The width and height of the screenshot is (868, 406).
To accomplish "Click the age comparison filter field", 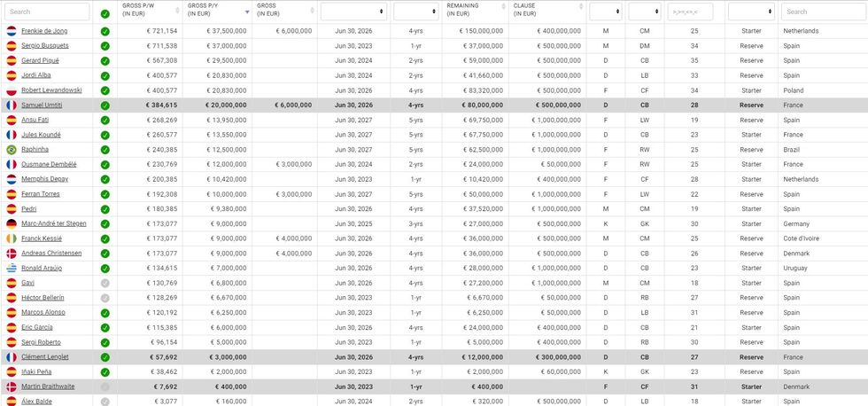I will (691, 12).
